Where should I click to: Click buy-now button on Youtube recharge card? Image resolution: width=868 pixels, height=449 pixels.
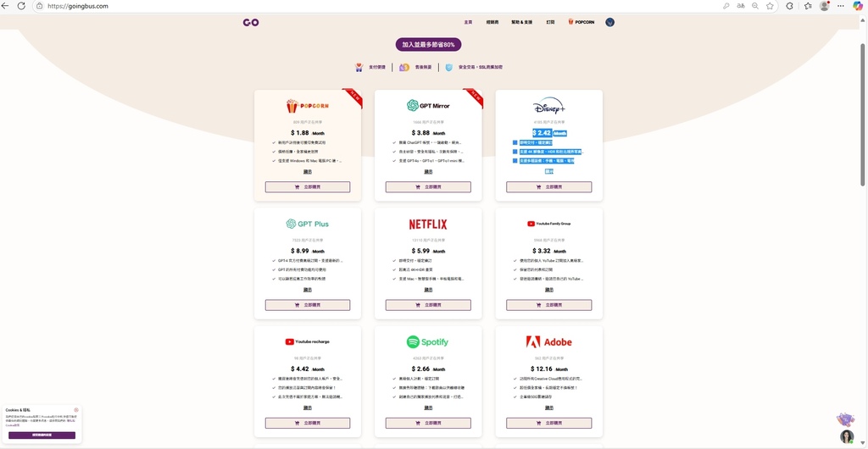click(x=307, y=423)
